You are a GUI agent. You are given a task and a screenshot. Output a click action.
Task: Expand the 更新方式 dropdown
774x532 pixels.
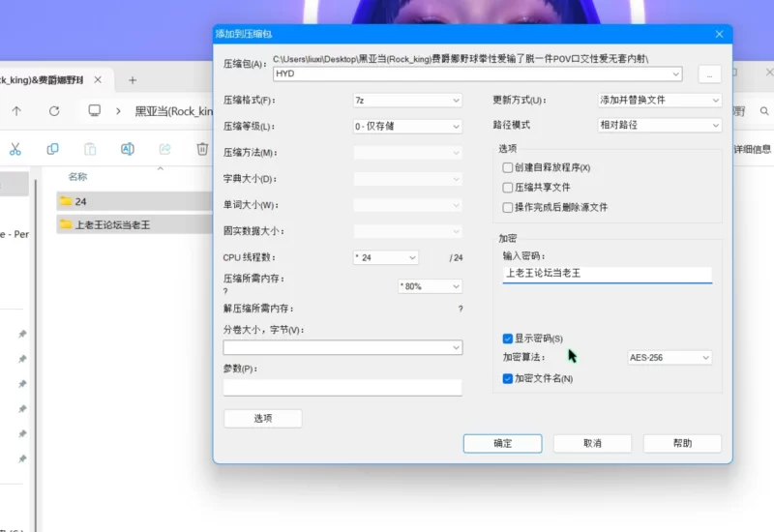pos(660,100)
